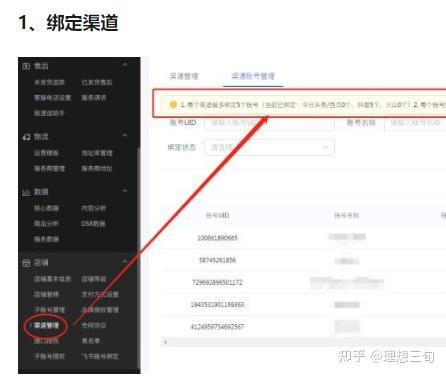The image size is (446, 376).
Task: Open 内容分析 under 数据
Action: 94,208
